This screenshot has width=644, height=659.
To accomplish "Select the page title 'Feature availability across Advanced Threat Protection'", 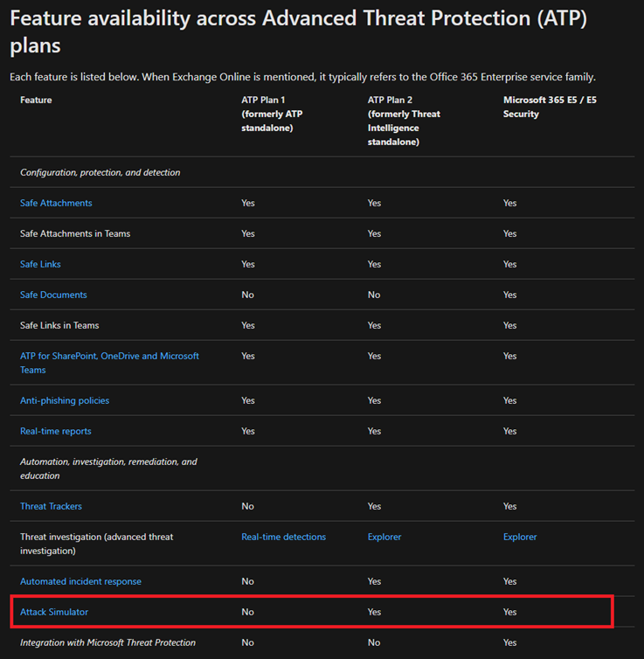I will (x=298, y=31).
